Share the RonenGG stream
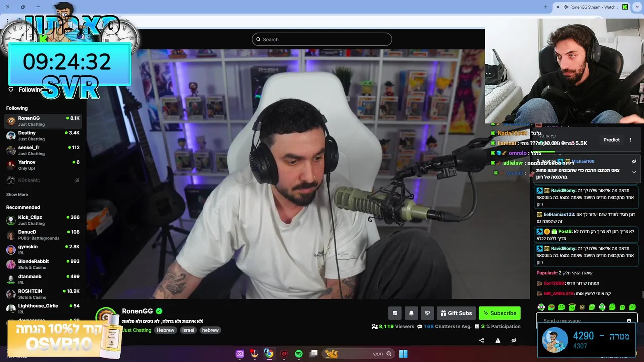The width and height of the screenshot is (644, 362). click(481, 340)
